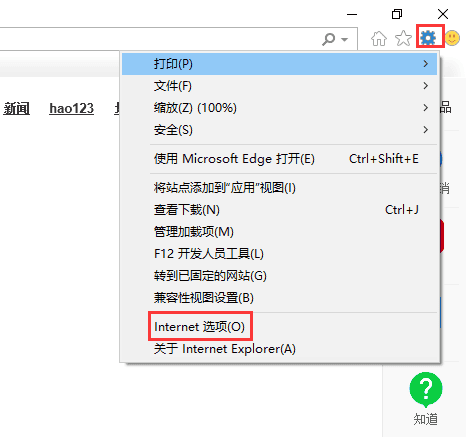Screen dimensions: 466x437
Task: Click the 新闻 link
Action: coord(16,109)
